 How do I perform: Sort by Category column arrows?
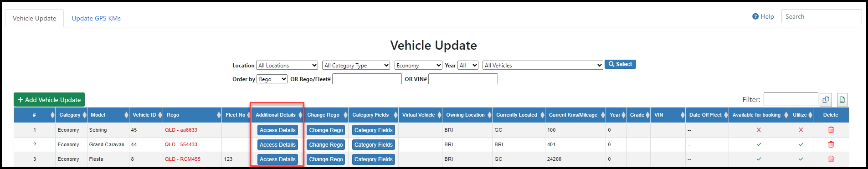pyautogui.click(x=85, y=115)
